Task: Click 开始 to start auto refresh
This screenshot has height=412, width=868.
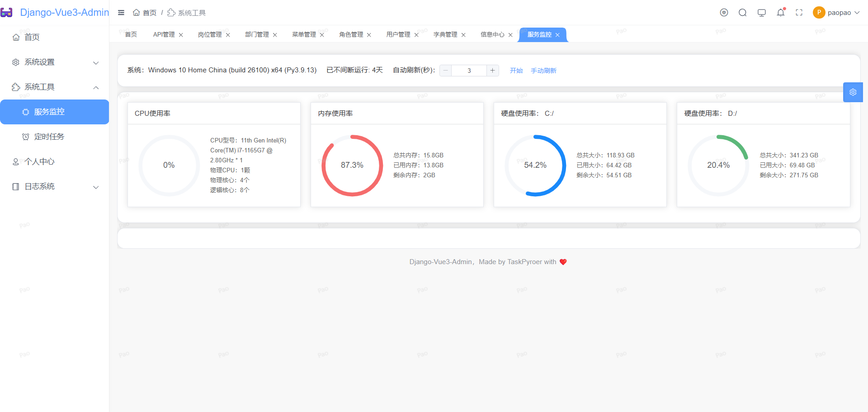Action: pos(516,71)
